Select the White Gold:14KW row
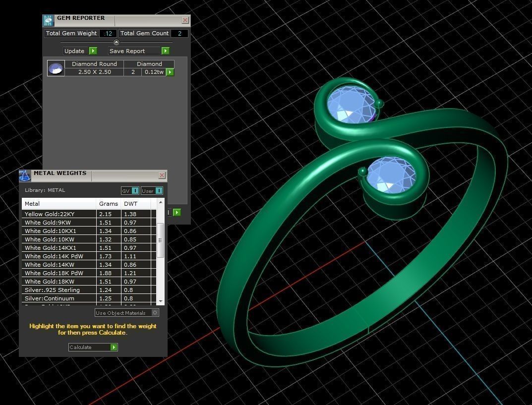The image size is (532, 405). [89, 265]
